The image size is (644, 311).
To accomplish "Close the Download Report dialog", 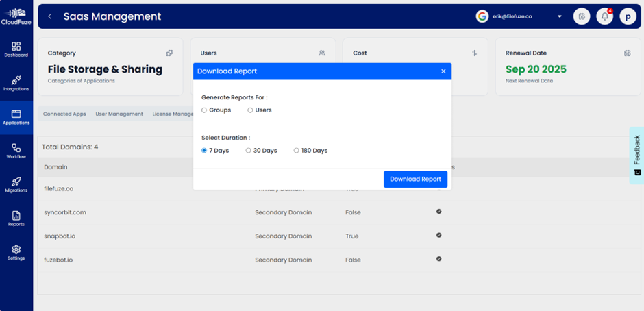I will point(443,71).
